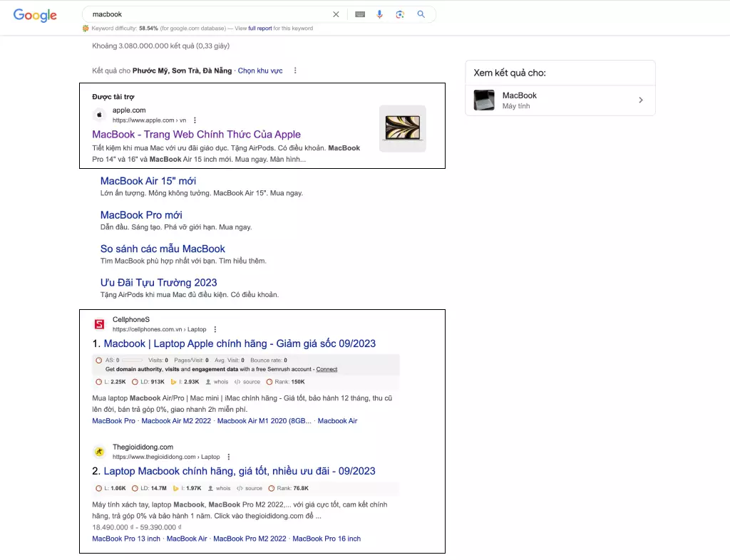
Task: Click the CellphoneS red favicon
Action: [99, 323]
